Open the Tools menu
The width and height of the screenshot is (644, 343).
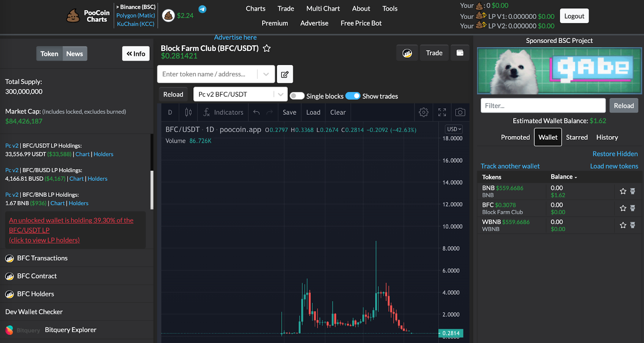pyautogui.click(x=390, y=8)
